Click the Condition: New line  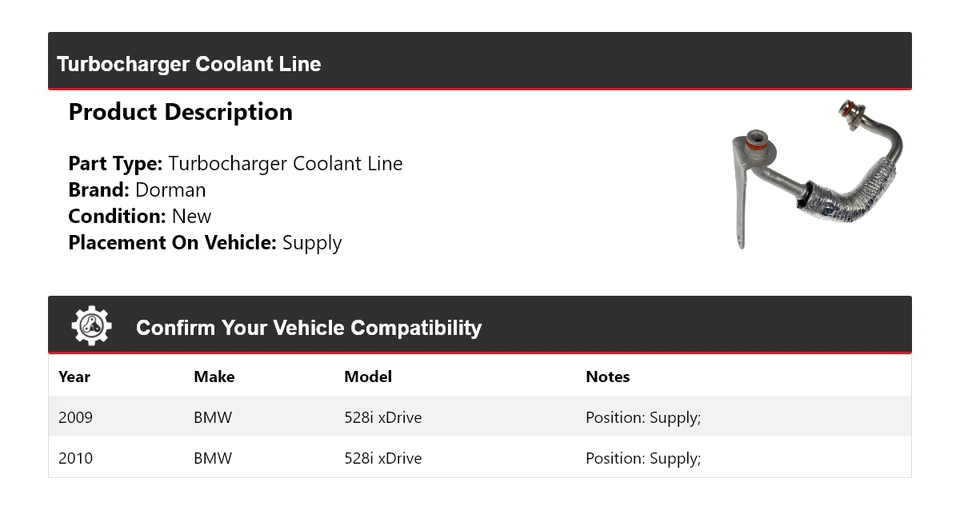140,216
